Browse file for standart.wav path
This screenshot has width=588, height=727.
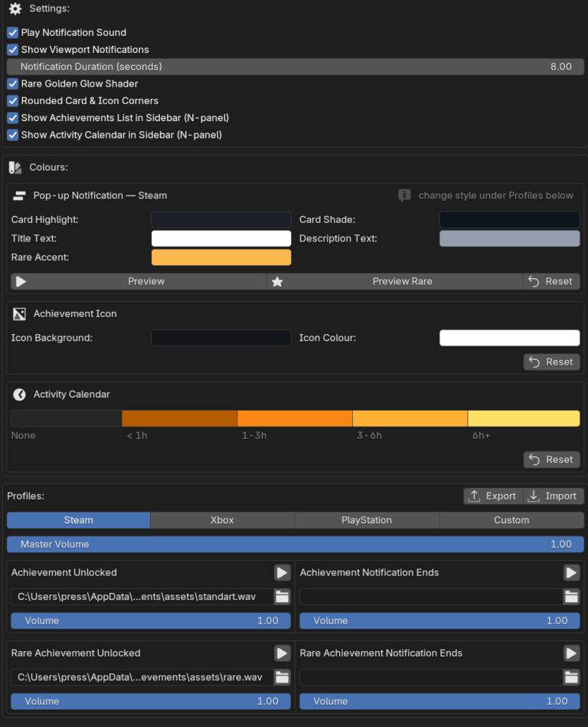point(283,597)
